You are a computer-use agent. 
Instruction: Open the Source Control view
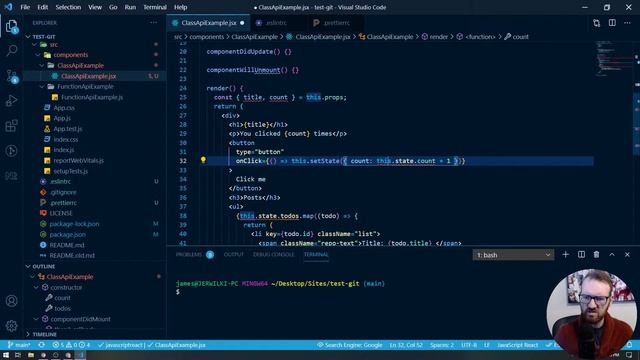(x=11, y=76)
